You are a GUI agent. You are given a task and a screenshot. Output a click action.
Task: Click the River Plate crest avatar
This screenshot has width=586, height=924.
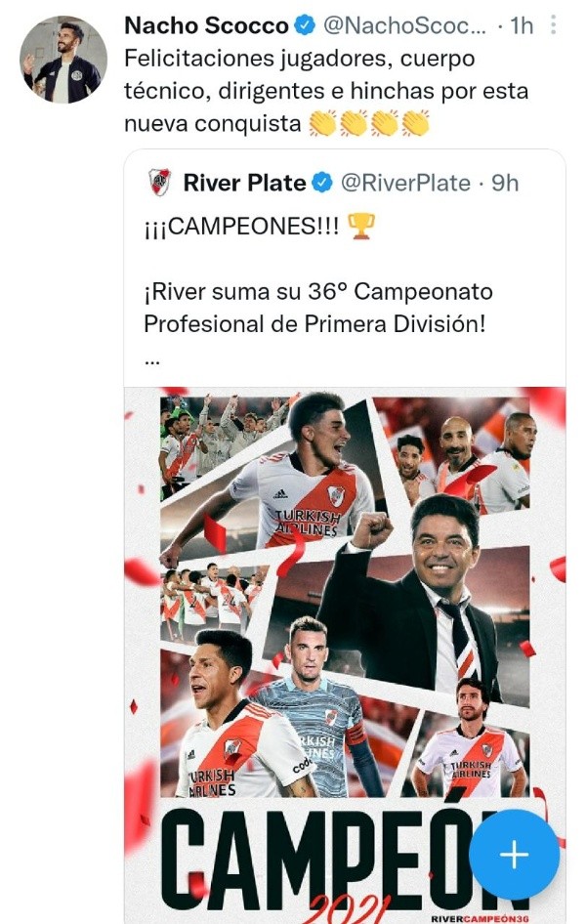click(x=159, y=182)
